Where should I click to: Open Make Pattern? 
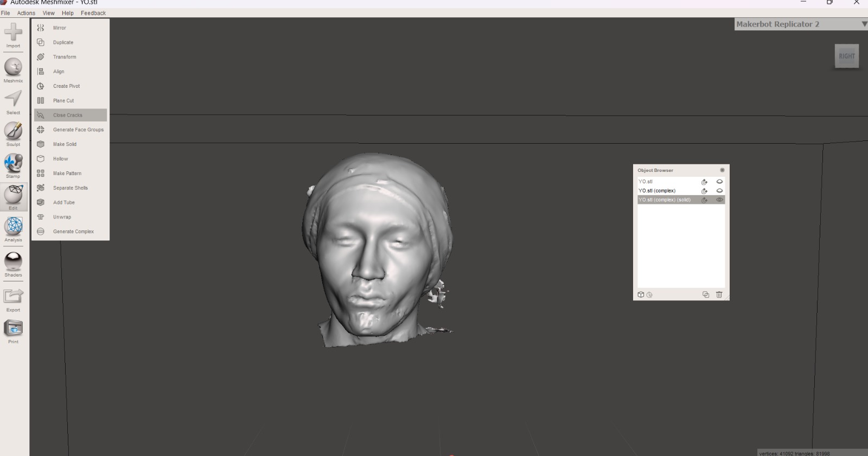point(71,174)
